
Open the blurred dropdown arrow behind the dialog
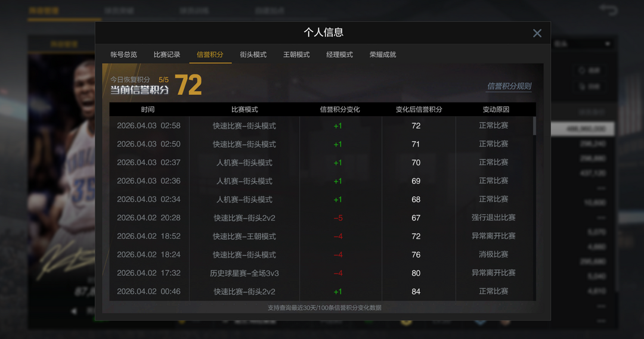click(x=608, y=44)
